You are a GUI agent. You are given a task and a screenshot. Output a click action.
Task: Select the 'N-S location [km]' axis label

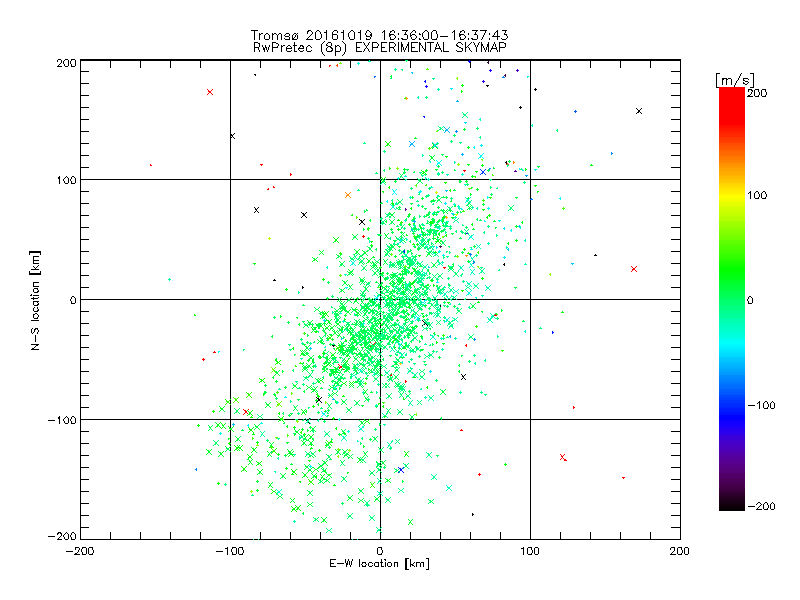pos(35,300)
